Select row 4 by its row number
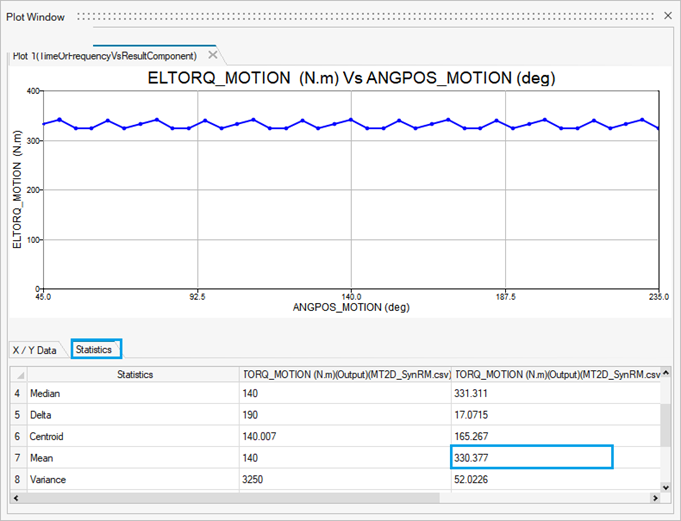This screenshot has width=681, height=521. [17, 394]
